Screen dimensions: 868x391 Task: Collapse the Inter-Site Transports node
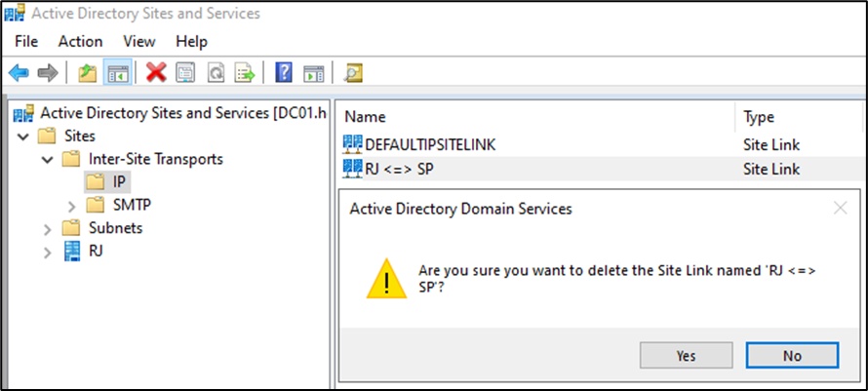pyautogui.click(x=47, y=159)
